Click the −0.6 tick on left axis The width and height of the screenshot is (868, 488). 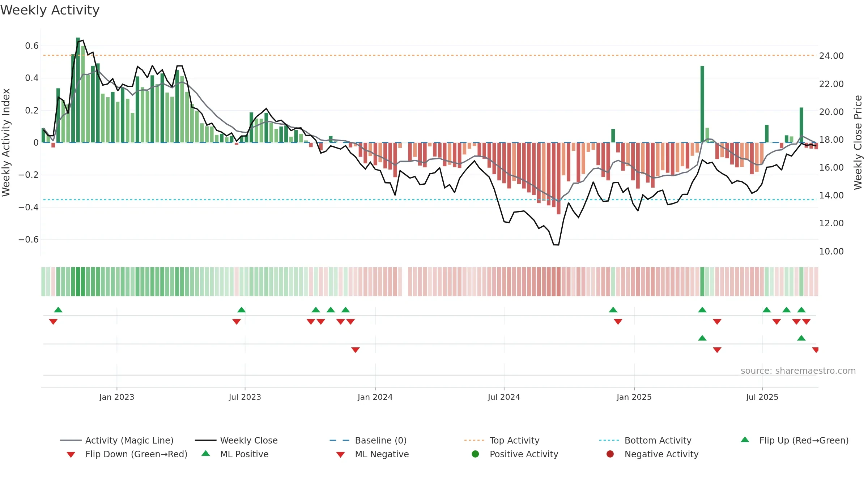click(29, 240)
